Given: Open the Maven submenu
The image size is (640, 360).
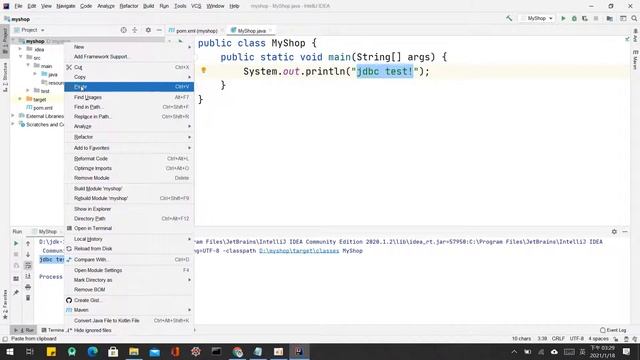Looking at the screenshot, I should click(129, 310).
